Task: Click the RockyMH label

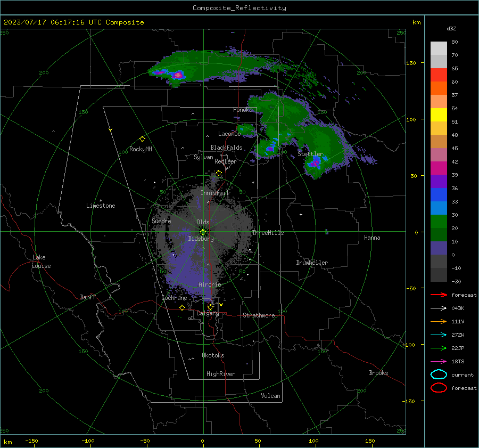Action: pos(141,149)
